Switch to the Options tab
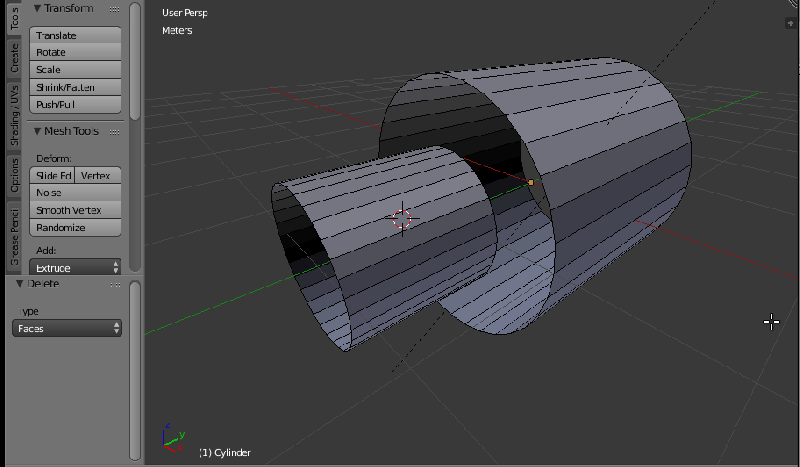Viewport: 800px width, 467px height. 14,175
